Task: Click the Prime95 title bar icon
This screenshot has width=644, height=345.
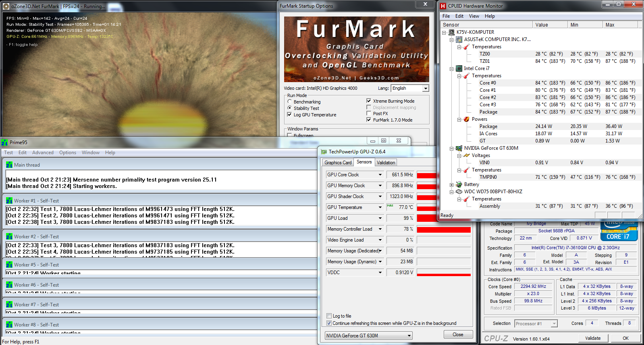Action: coord(5,143)
